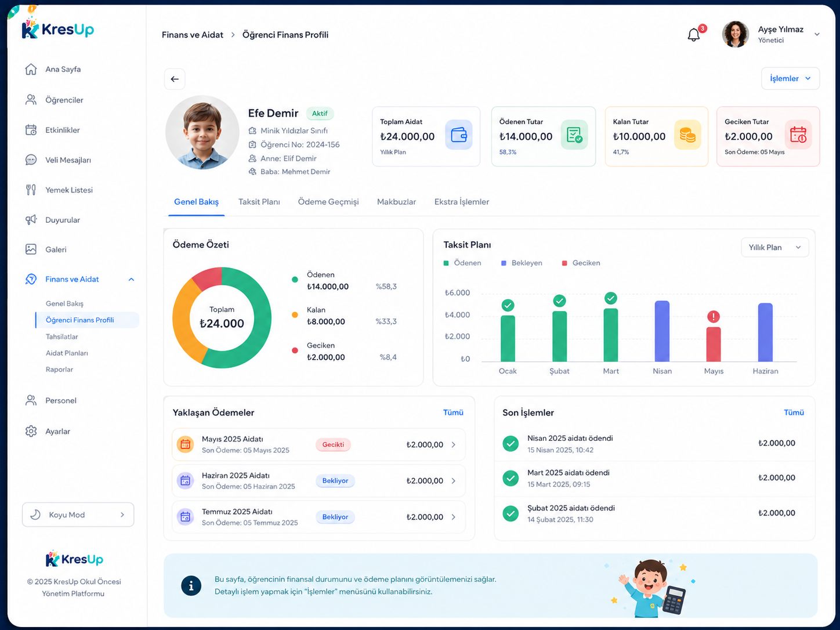Click the Öğrenciler sidebar icon

(x=31, y=100)
